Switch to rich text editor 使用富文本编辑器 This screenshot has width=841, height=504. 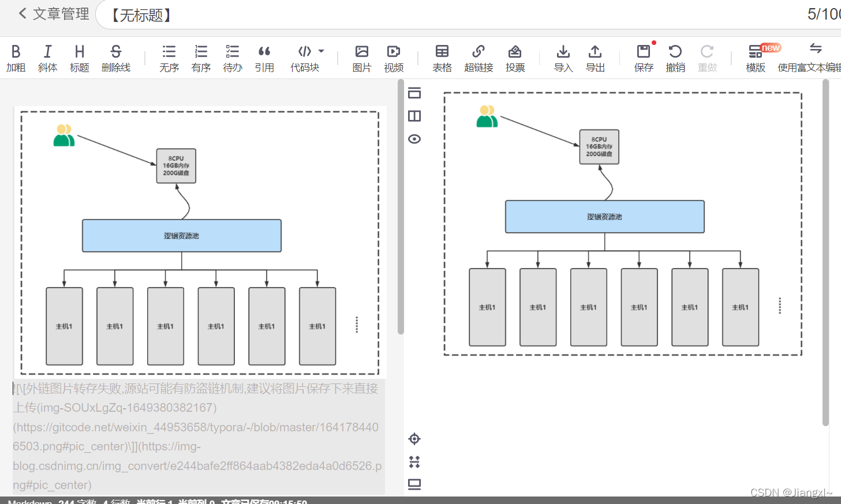[809, 59]
